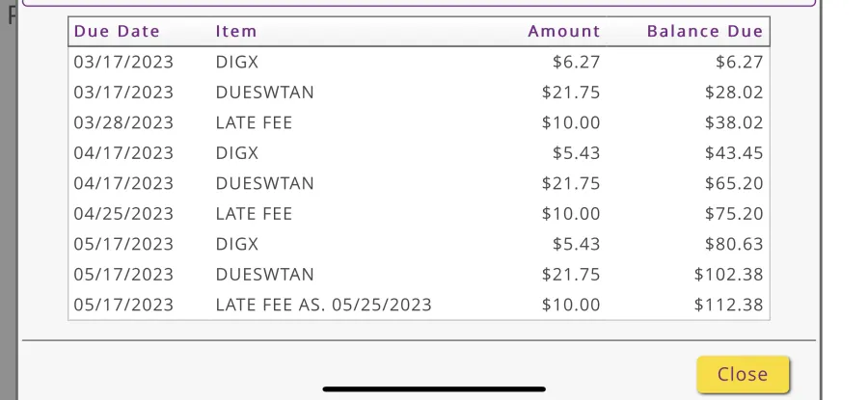This screenshot has height=400, width=868.
Task: Click the yellow Close button
Action: 743,375
